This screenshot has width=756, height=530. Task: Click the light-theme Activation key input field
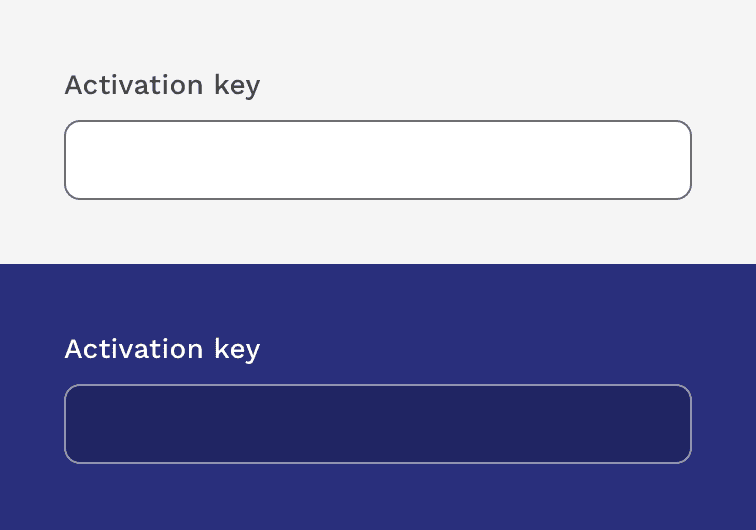378,160
